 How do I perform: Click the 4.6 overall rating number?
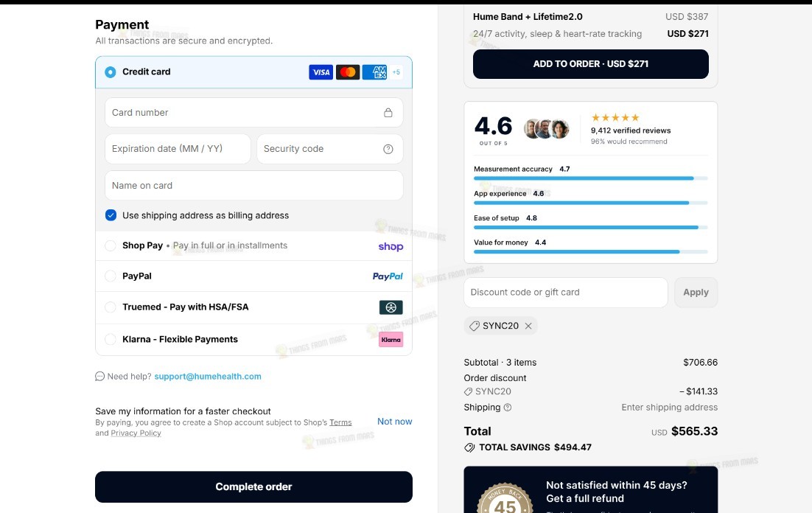pos(493,126)
